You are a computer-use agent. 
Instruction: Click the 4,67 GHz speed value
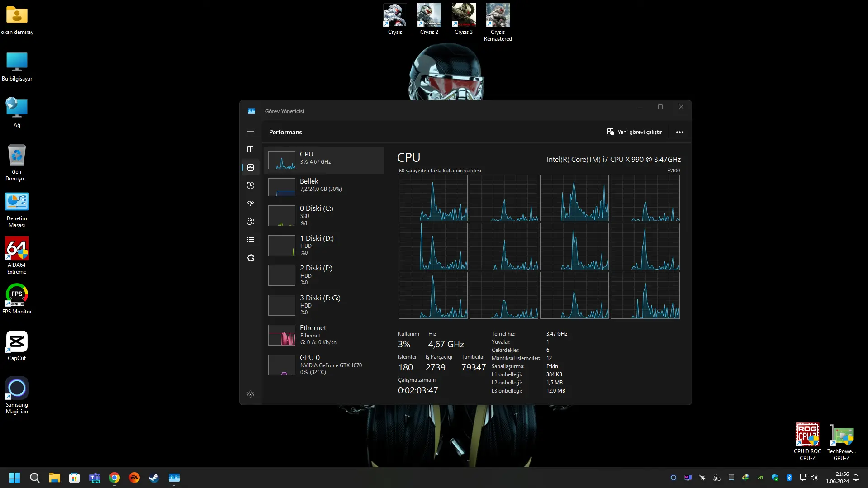(446, 344)
